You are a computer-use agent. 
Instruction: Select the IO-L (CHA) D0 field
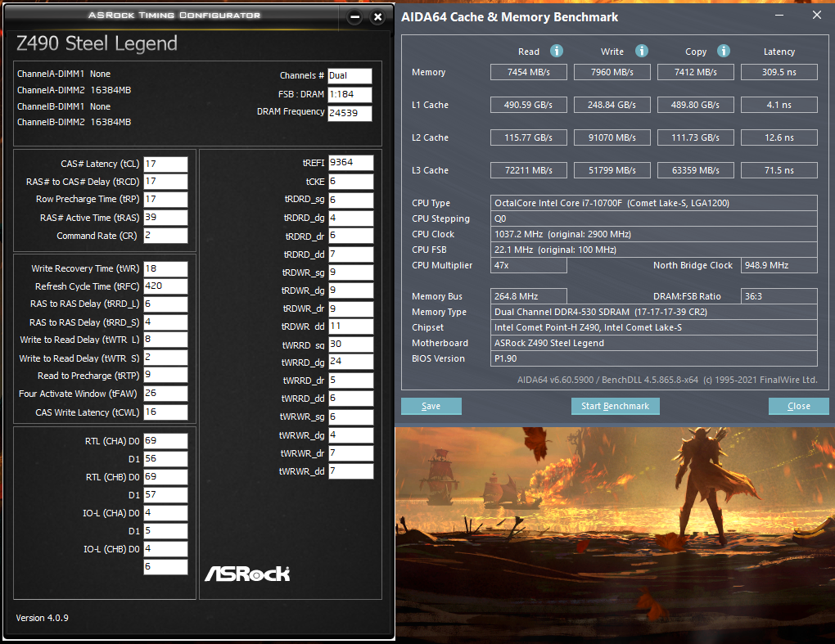165,512
